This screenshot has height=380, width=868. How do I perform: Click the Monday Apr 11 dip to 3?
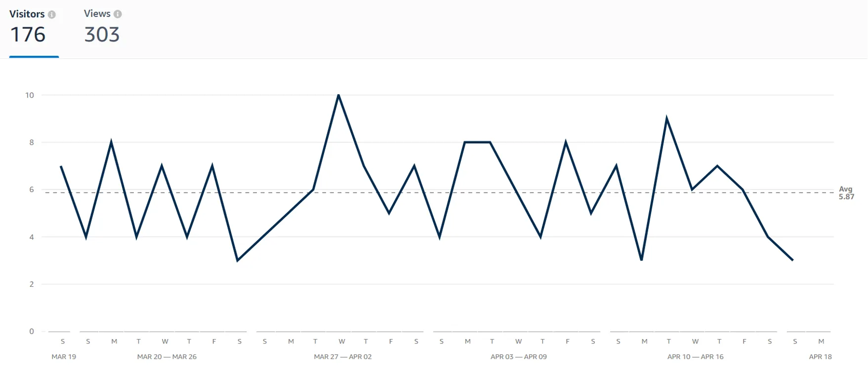pyautogui.click(x=641, y=260)
